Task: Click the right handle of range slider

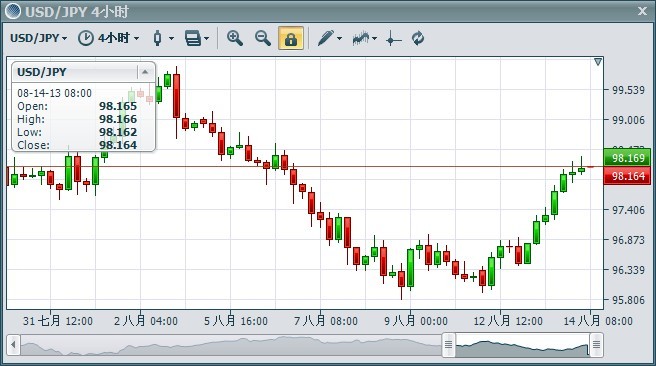Action: tap(596, 345)
